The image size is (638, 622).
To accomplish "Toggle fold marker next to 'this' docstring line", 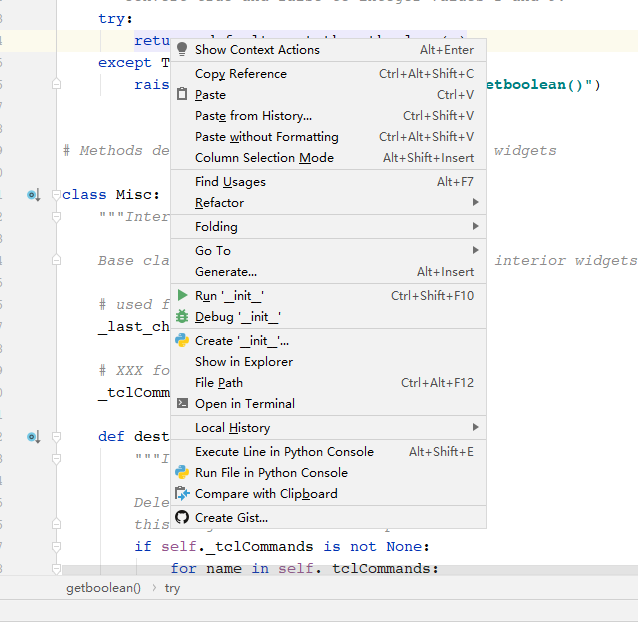I will [57, 524].
